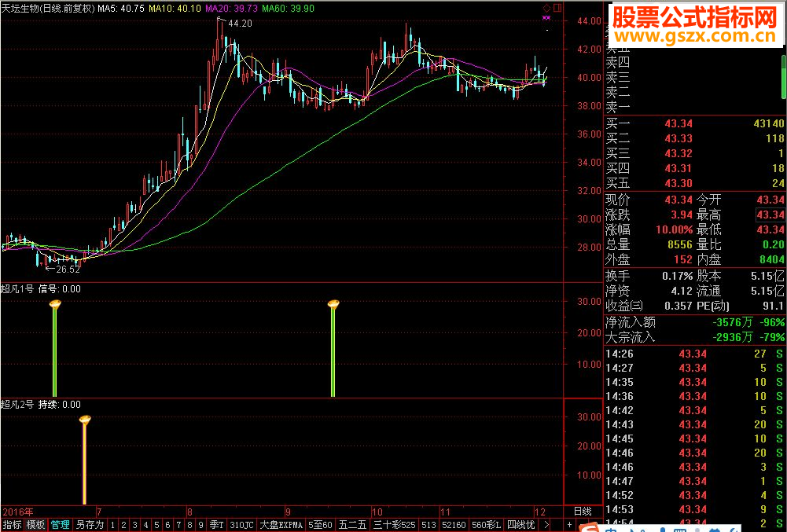Click the 买一 bid row price 43.34
Screen dimensions: 787x532
point(679,123)
